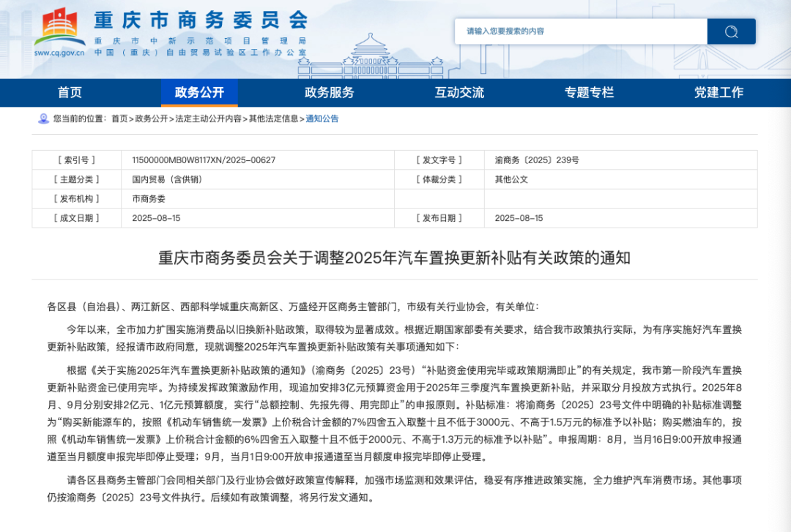Click the 发布日期 value 2025-08-15
Screen dimensions: 791x532
click(x=519, y=218)
